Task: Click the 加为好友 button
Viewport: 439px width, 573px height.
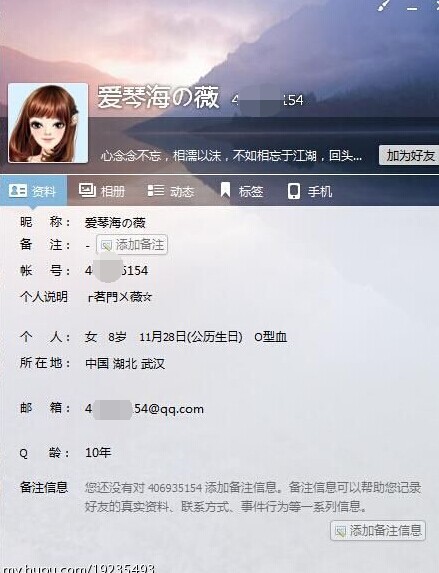Action: pyautogui.click(x=409, y=155)
